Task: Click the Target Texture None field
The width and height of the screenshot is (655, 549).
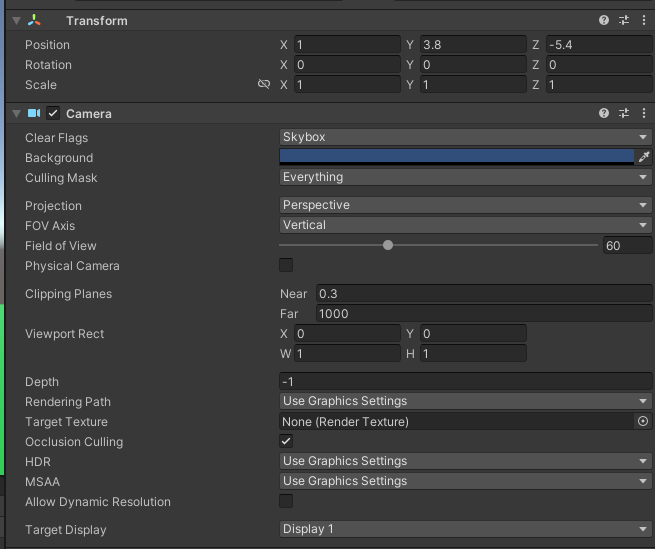Action: [457, 421]
